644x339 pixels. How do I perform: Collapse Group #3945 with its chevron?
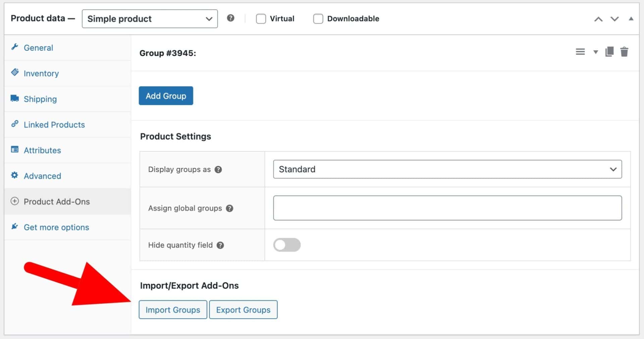pos(596,52)
